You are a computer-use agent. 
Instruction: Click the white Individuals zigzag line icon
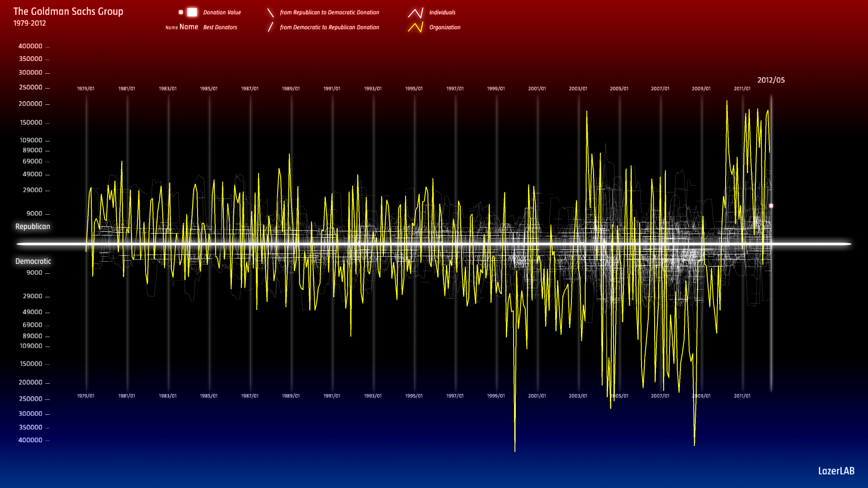(415, 13)
